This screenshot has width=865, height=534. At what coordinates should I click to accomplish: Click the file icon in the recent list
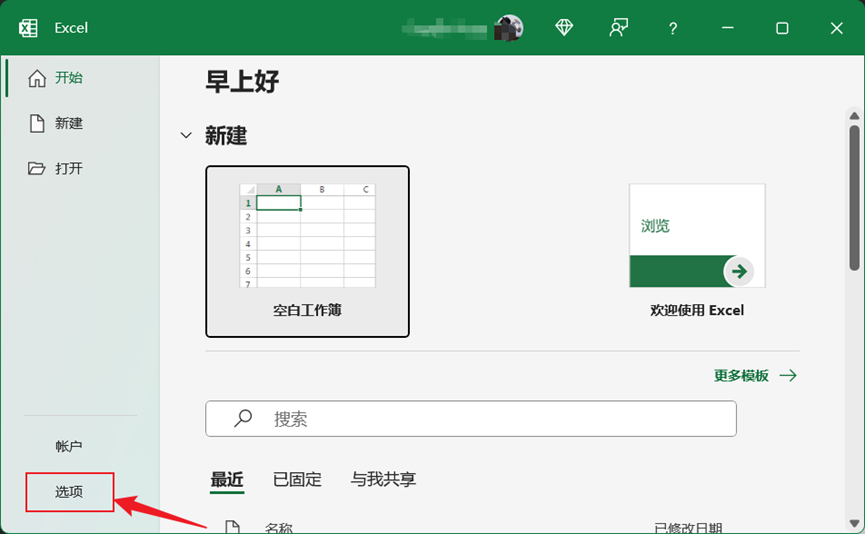click(x=232, y=527)
